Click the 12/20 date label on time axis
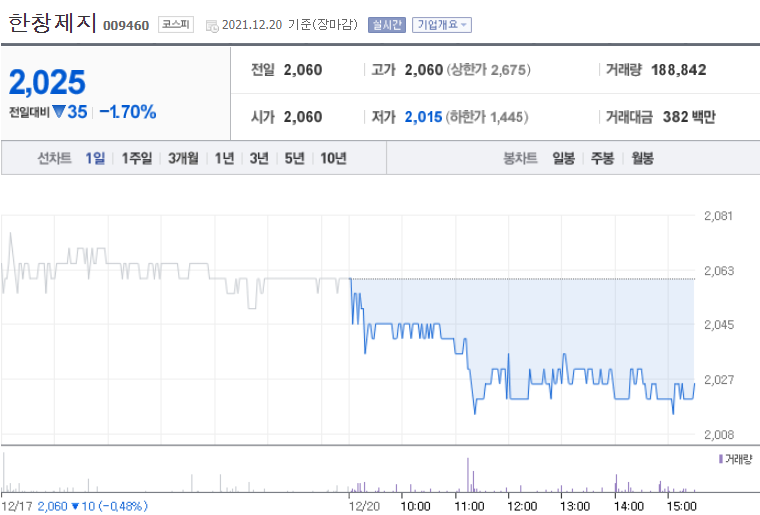760x515 pixels. tap(364, 506)
